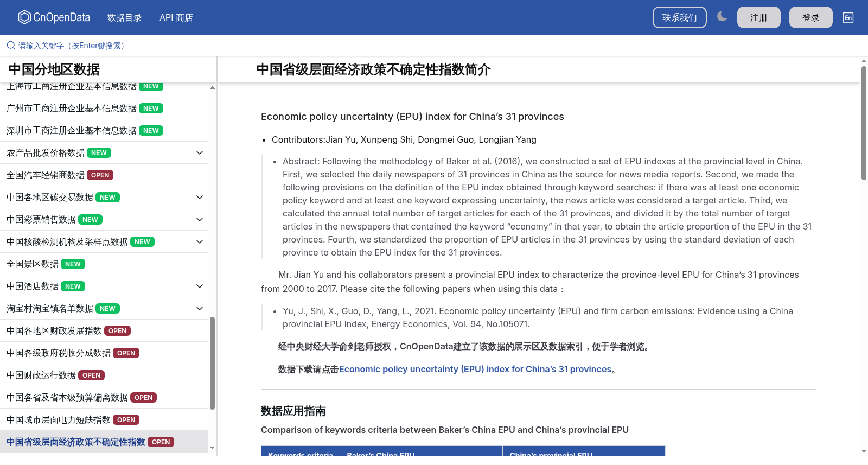Open the EPU index download link
This screenshot has height=465, width=868.
[475, 369]
